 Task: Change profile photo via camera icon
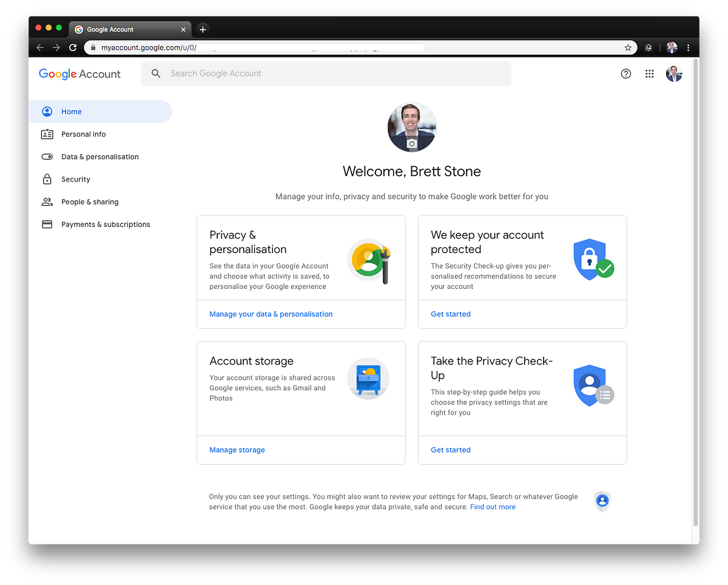pos(412,143)
